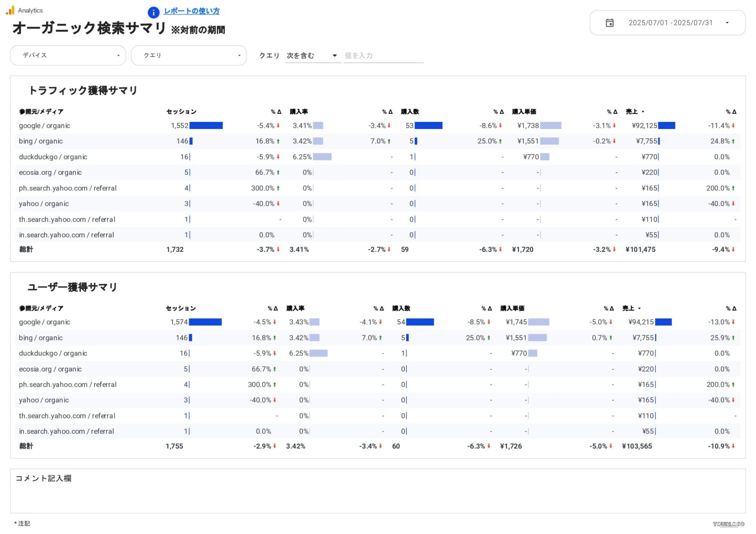Screen dimensions: 756x534
Task: Click red down arrow next to google sessions -5.4%
Action: (x=278, y=126)
